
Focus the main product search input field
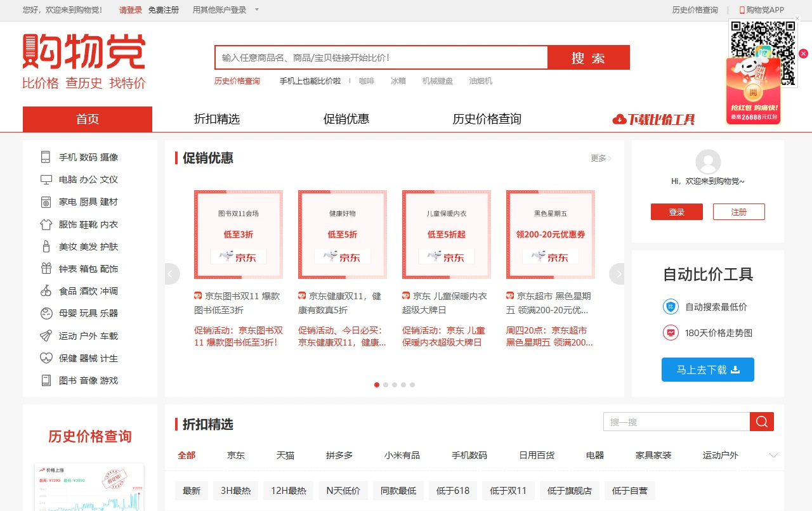tap(381, 58)
